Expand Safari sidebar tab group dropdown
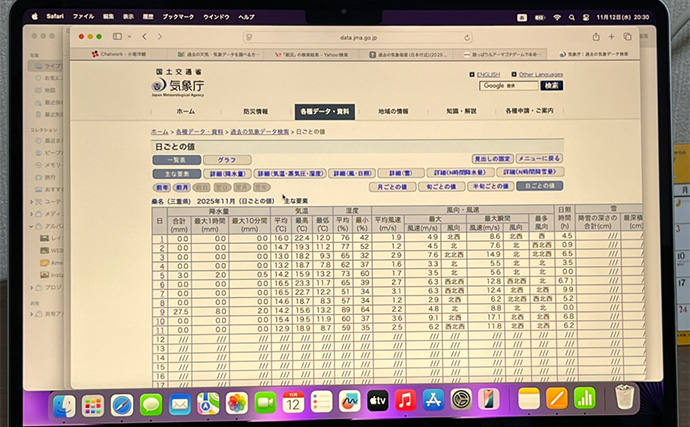The width and height of the screenshot is (690, 427). [x=125, y=37]
